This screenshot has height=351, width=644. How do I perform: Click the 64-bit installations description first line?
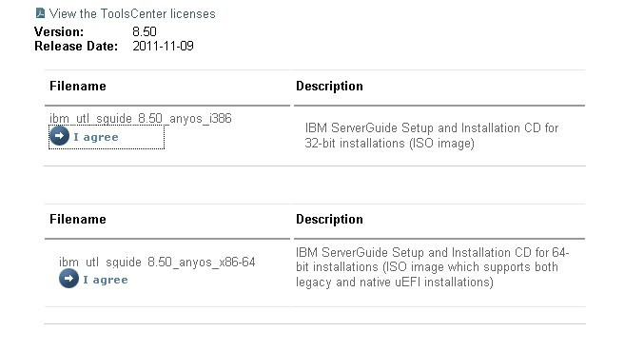[x=432, y=252]
